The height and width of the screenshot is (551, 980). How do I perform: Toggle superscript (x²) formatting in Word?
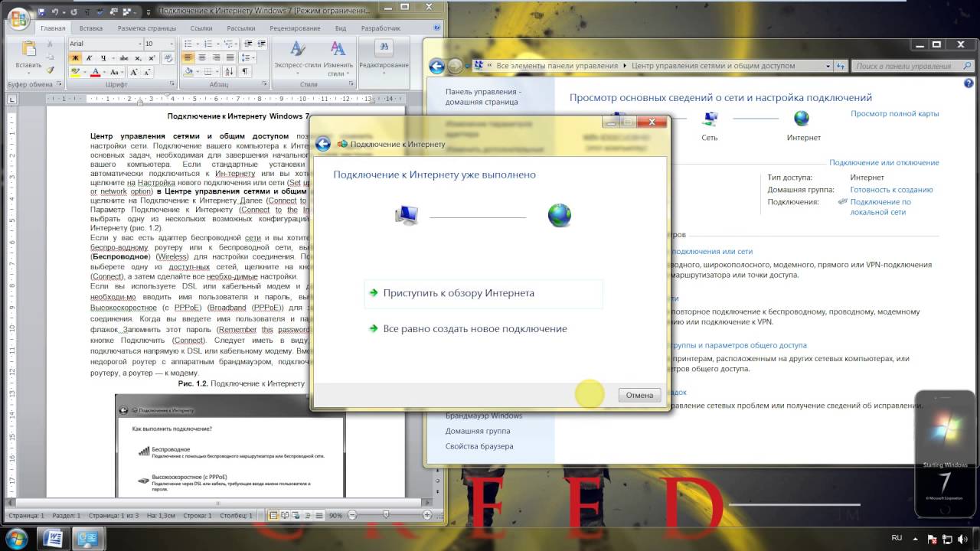pyautogui.click(x=152, y=58)
